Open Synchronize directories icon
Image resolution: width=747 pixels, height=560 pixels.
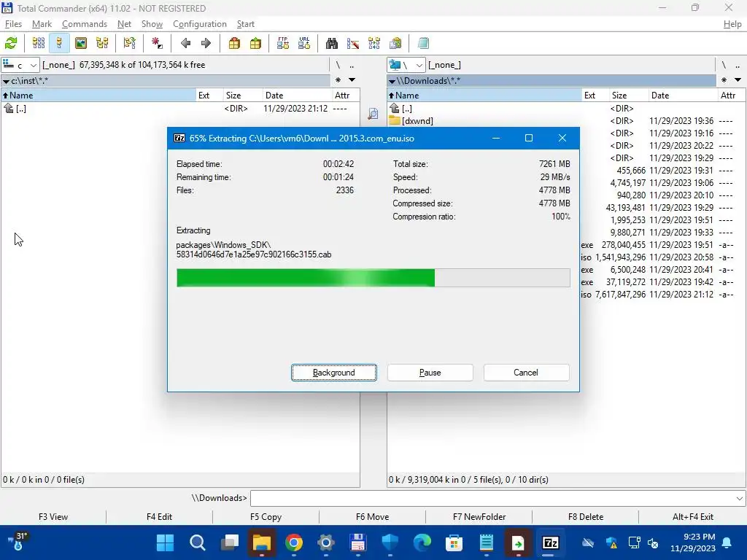374,43
